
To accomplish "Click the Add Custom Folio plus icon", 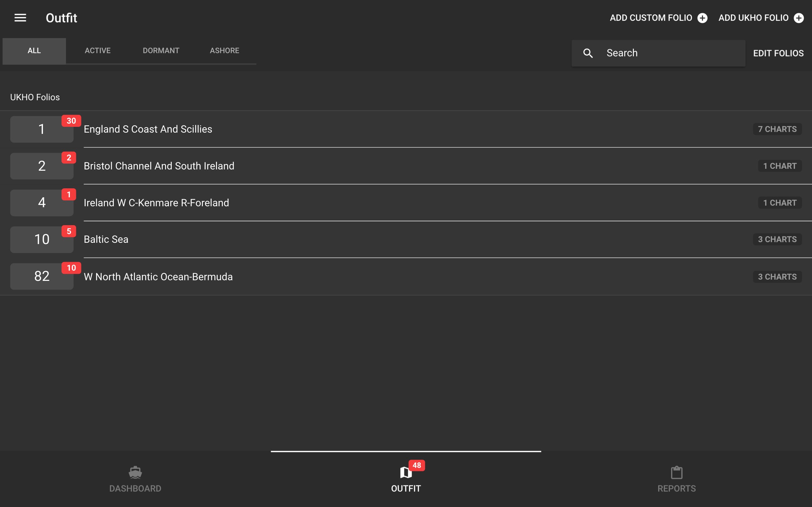I will (x=702, y=18).
